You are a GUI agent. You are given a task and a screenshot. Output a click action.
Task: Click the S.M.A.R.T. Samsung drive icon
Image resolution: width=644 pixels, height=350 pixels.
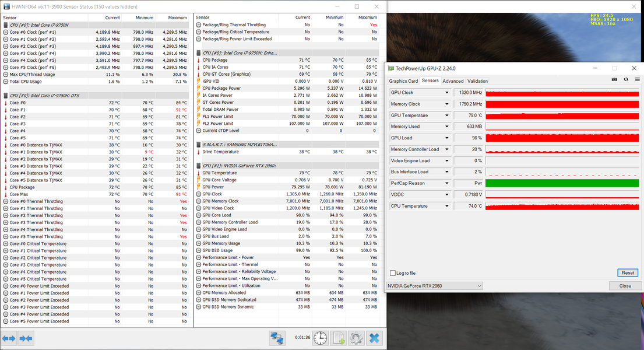point(198,145)
